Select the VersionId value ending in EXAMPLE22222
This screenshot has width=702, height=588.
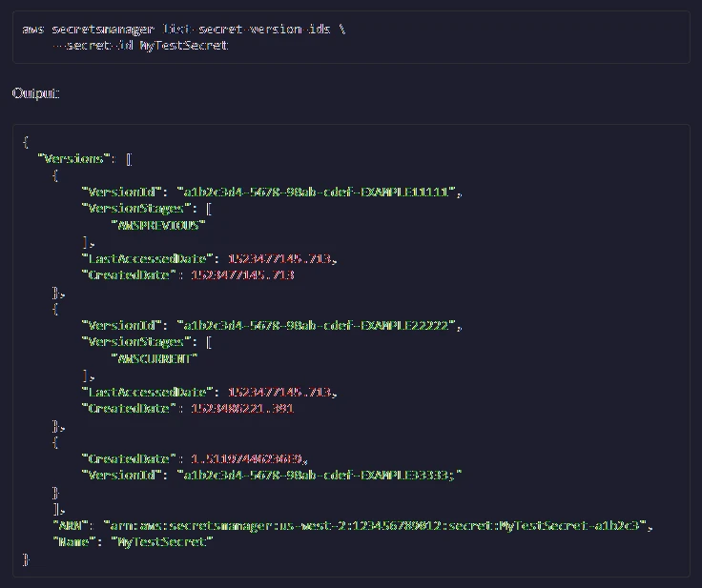tap(317, 325)
